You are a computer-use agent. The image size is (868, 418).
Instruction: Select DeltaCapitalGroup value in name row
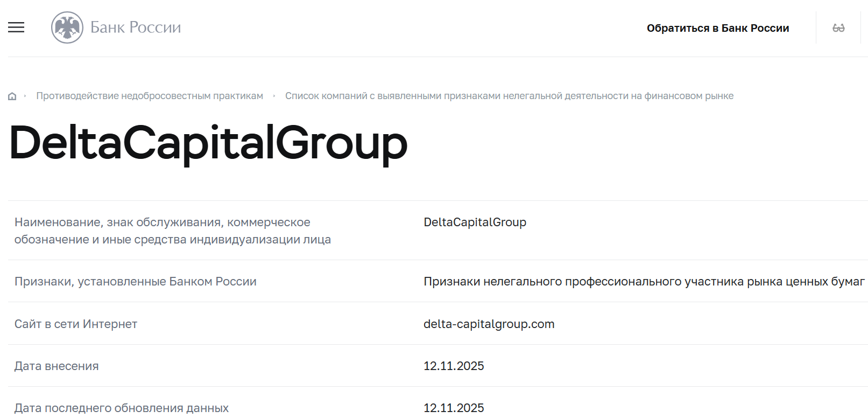pos(475,222)
